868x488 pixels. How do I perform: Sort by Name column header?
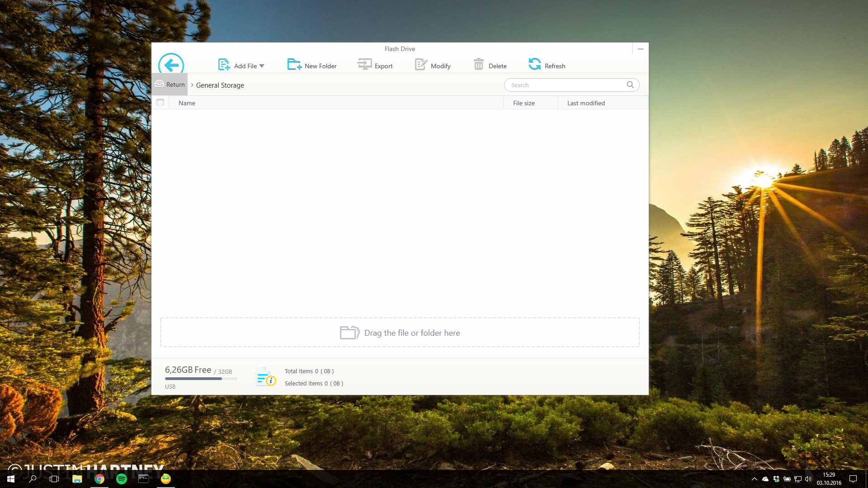coord(187,103)
